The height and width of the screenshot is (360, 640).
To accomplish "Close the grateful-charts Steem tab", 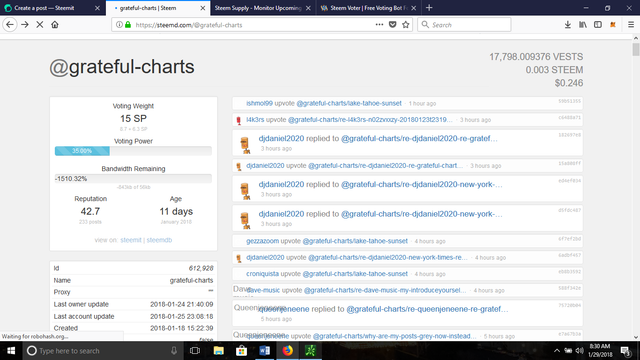I will [203, 8].
